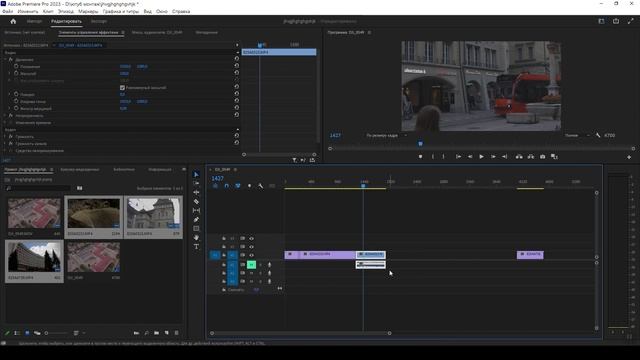Toggle snap magnet in timeline
The width and height of the screenshot is (640, 360).
point(227,186)
